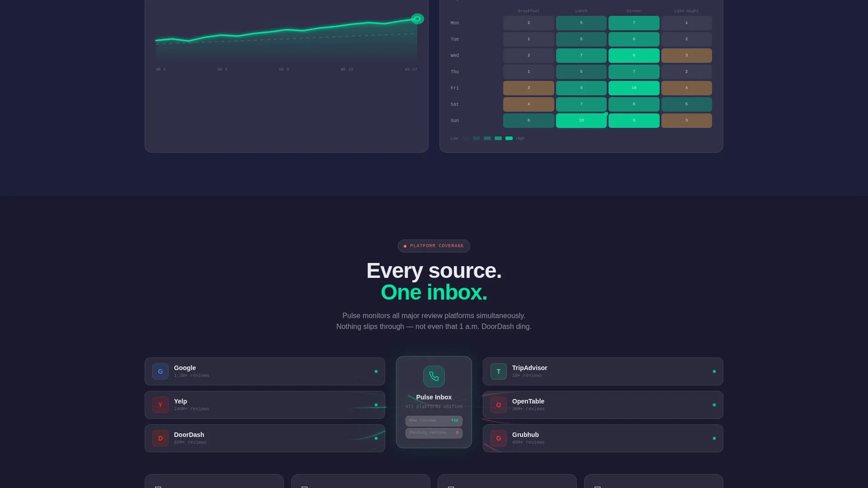Image resolution: width=868 pixels, height=488 pixels.
Task: Click the OpenTable 'O' platform icon
Action: pyautogui.click(x=498, y=405)
